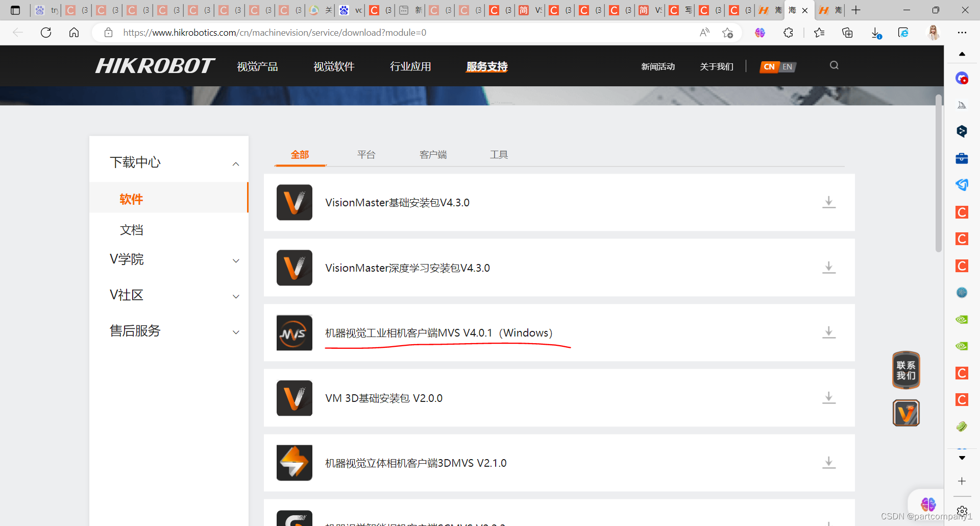Download the MVS V4.0.1 (Windows) client

coord(829,332)
